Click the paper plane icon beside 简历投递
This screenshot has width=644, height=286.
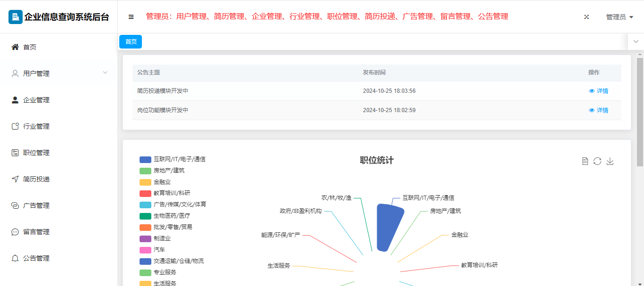(x=15, y=179)
